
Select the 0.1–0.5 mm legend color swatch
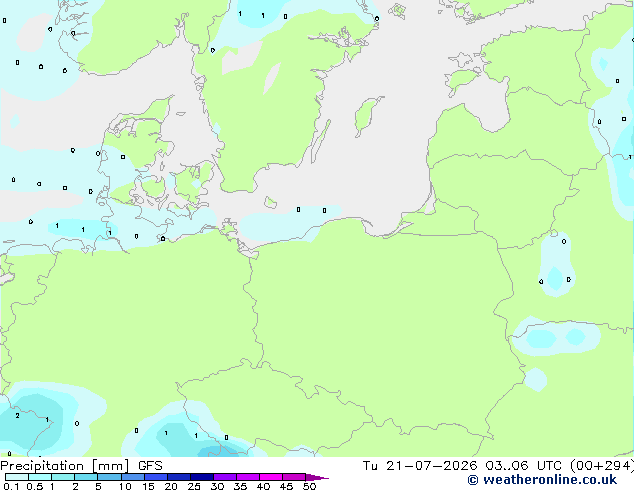[17, 477]
